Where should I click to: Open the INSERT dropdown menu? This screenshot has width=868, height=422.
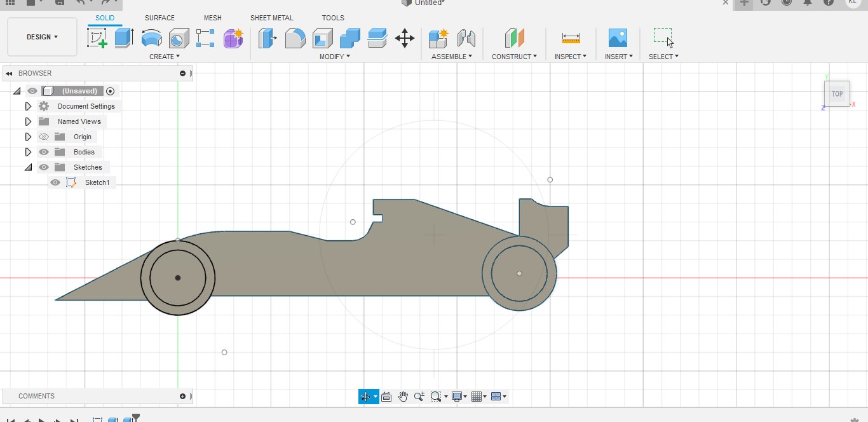(618, 57)
